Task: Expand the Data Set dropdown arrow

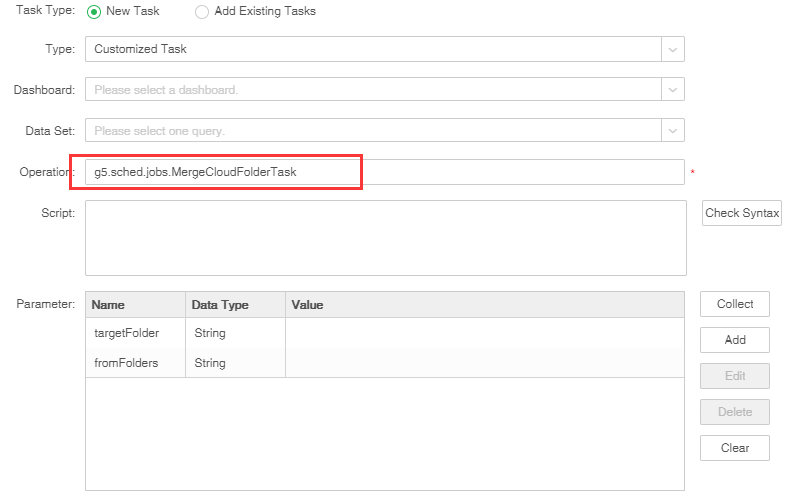Action: coord(673,131)
